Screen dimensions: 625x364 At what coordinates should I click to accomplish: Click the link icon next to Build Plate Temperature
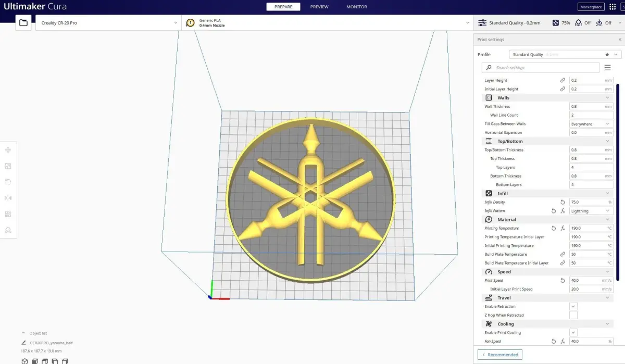[x=562, y=254]
